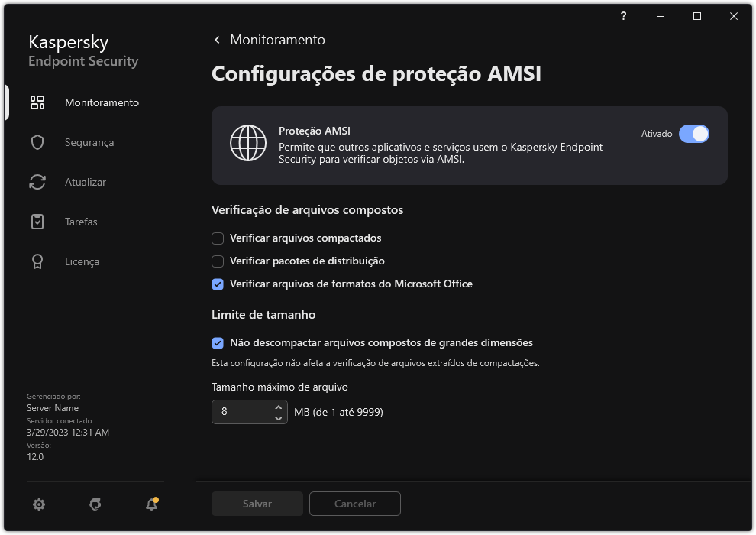Uncheck Verificar arquivos de formatos do Microsoft Office

pyautogui.click(x=218, y=284)
